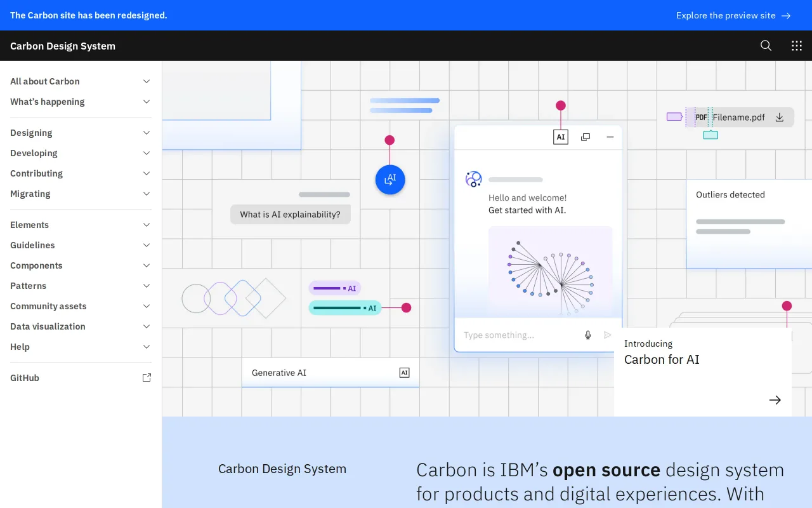812x508 pixels.
Task: Expand the Developing menu chevron
Action: pyautogui.click(x=147, y=153)
